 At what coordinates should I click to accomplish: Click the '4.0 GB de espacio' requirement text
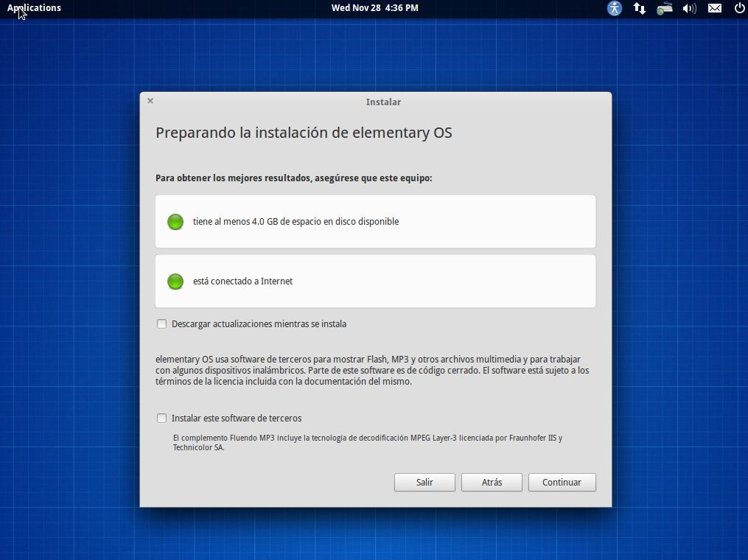point(296,222)
